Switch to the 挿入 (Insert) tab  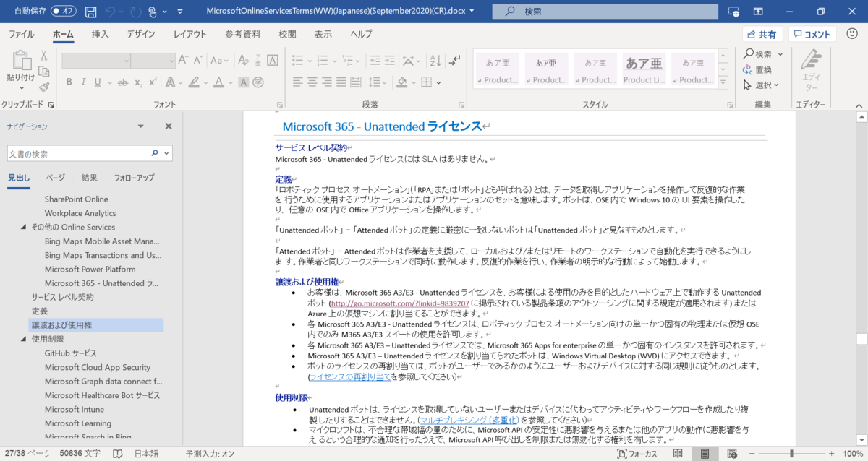[x=101, y=34]
